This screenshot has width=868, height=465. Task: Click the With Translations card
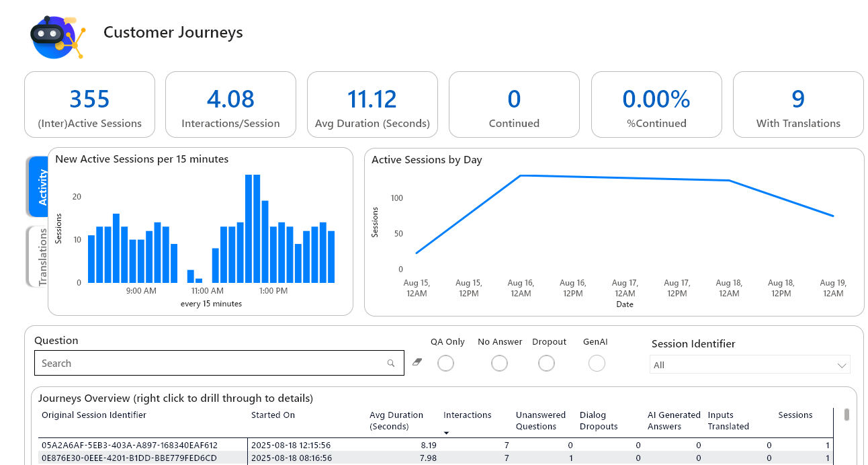pos(798,105)
